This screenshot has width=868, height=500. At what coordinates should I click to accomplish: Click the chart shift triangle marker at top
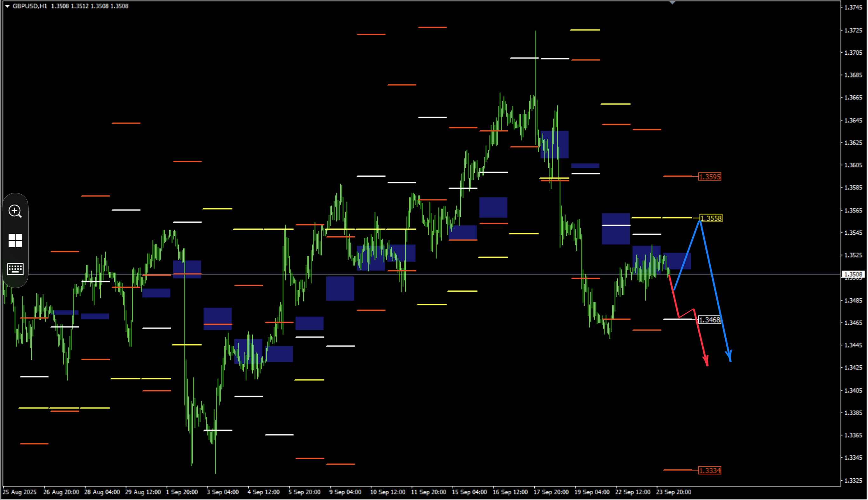coord(672,3)
